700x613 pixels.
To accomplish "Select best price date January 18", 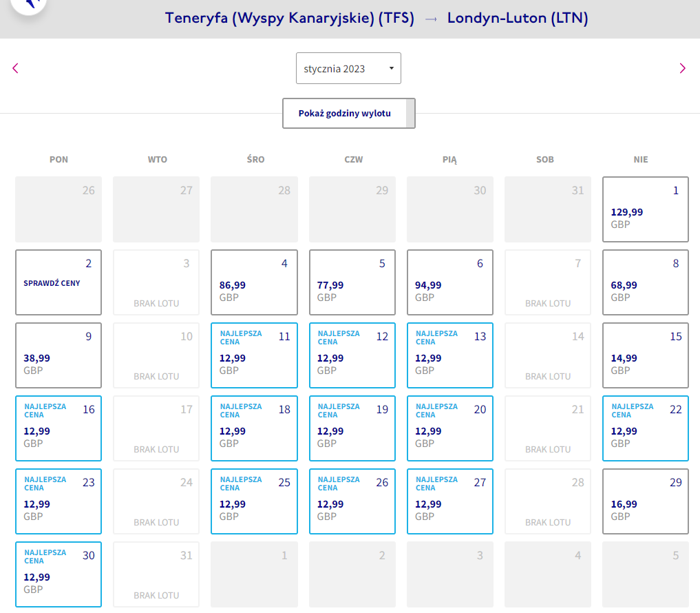I will click(x=254, y=428).
